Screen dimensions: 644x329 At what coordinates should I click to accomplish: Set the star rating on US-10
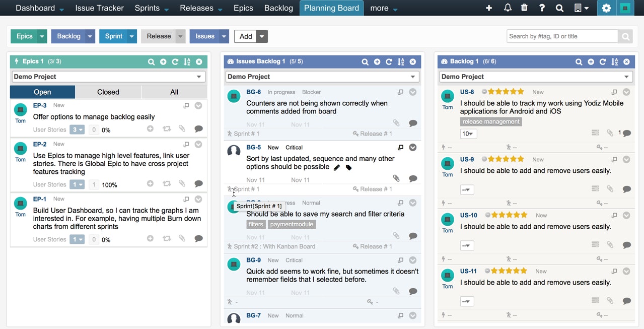[x=509, y=215]
